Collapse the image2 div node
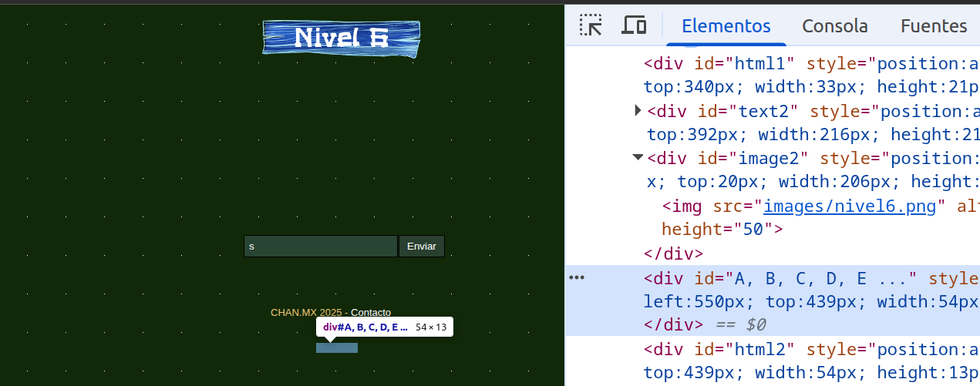 [x=638, y=158]
